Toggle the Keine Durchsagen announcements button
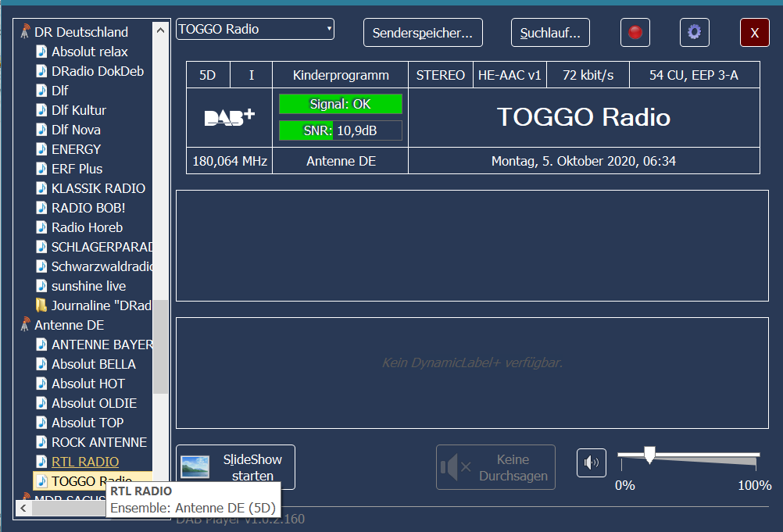The width and height of the screenshot is (783, 532). 495,467
